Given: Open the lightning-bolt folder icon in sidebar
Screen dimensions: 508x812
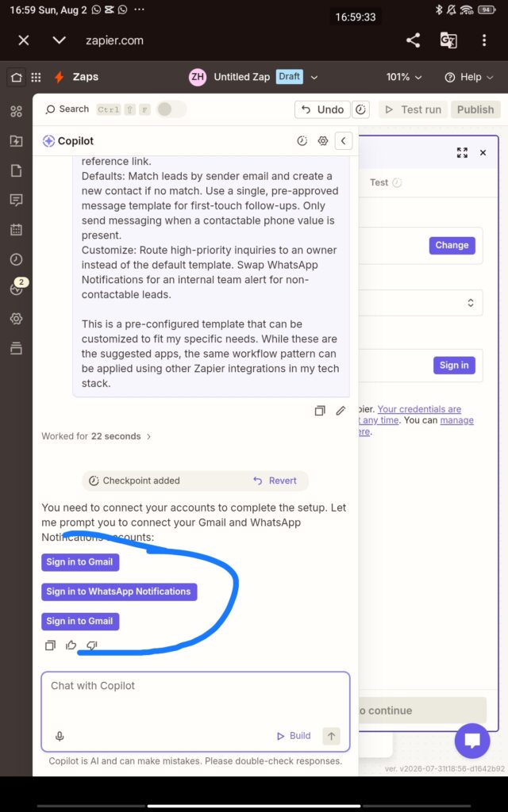Looking at the screenshot, I should 16,141.
